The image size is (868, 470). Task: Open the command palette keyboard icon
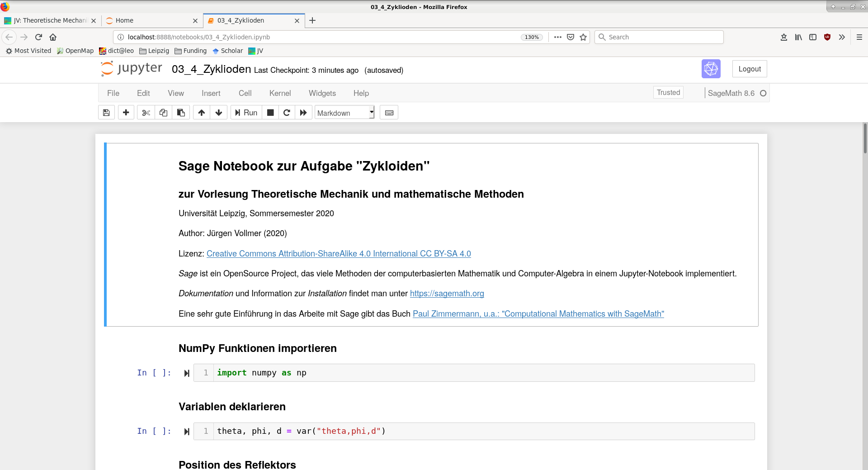[x=389, y=113]
